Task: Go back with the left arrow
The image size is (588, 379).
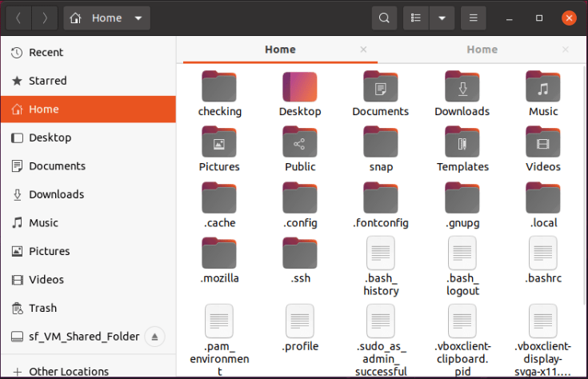Action: tap(18, 18)
